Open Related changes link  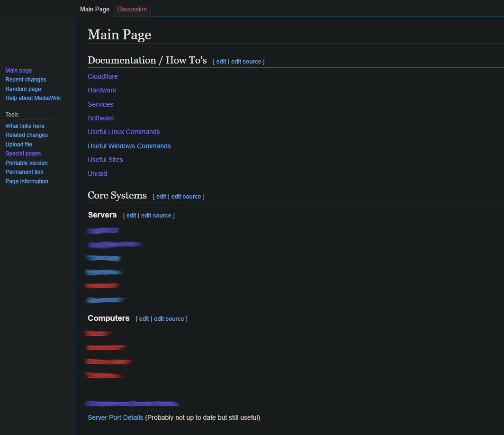point(27,135)
